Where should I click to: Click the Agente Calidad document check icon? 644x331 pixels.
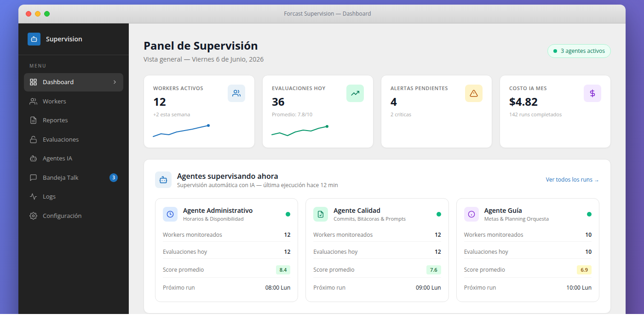pyautogui.click(x=321, y=214)
